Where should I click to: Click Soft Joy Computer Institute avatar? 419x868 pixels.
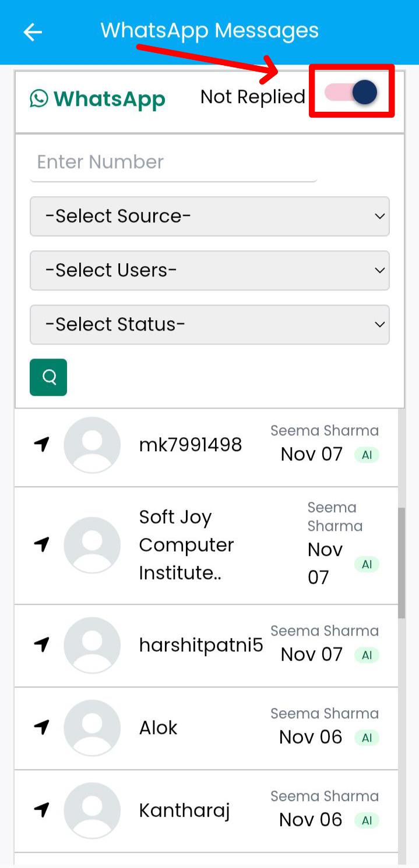[x=92, y=545]
